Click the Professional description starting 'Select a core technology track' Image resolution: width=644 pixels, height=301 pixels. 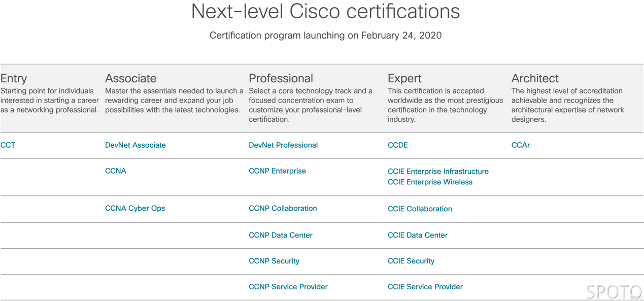pos(311,105)
